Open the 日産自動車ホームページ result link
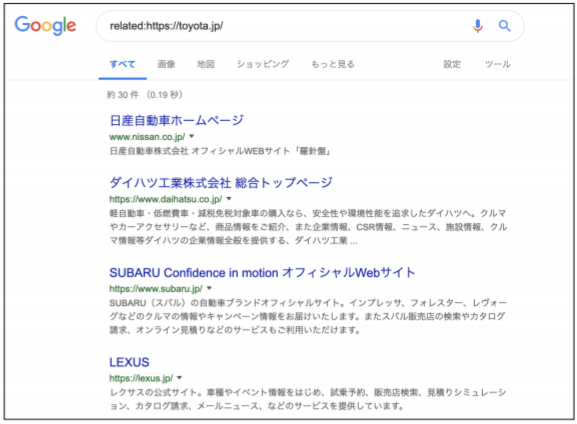 [177, 120]
